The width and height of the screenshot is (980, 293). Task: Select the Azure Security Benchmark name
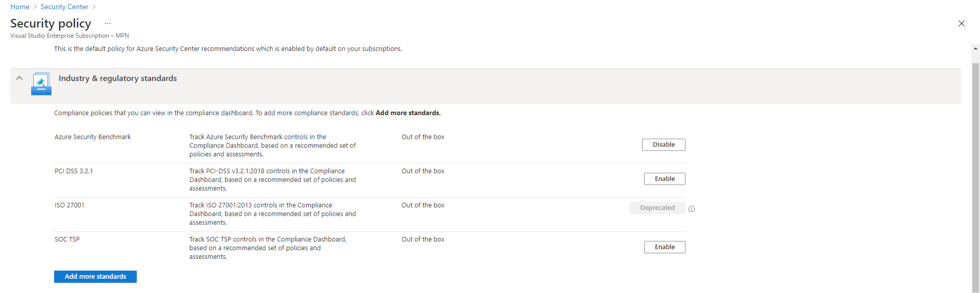coord(92,137)
